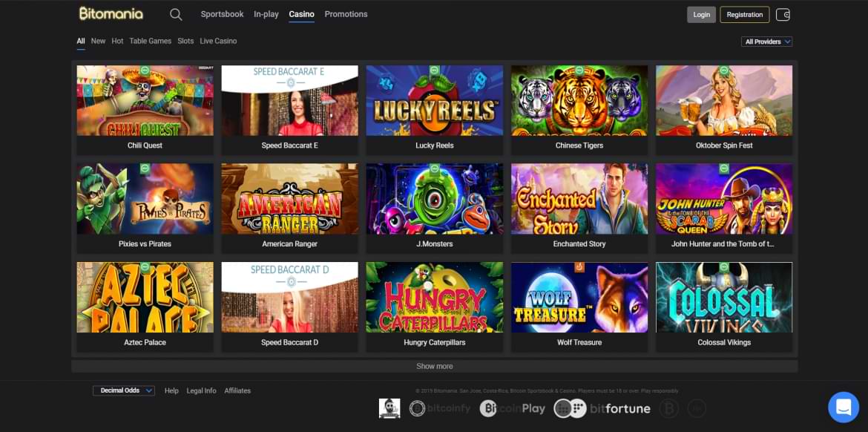Screen dimensions: 868x432
Task: Click the "Hungry Caterpillars" title text
Action: [x=435, y=342]
